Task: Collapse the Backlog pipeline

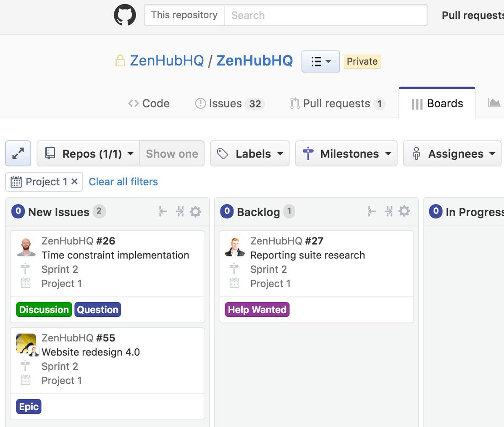Action: [x=372, y=211]
